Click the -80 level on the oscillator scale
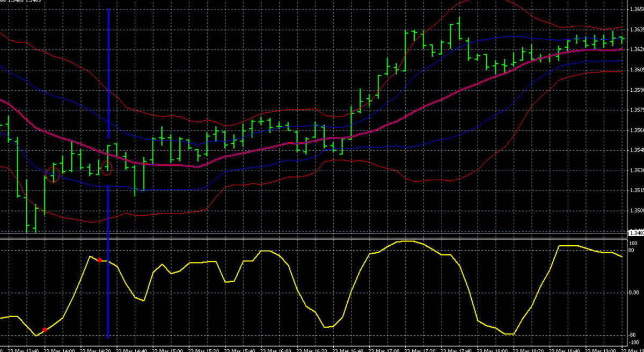The height and width of the screenshot is (352, 644). pyautogui.click(x=634, y=335)
